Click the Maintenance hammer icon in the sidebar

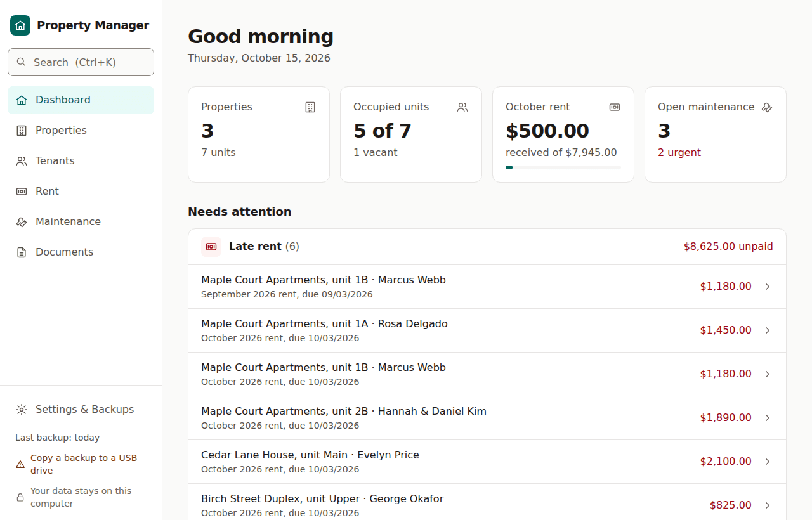coord(22,222)
